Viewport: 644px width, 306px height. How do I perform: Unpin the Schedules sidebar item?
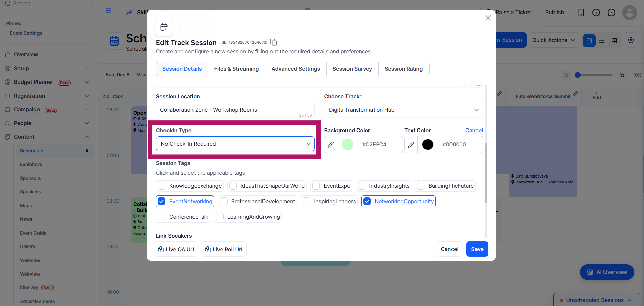click(x=87, y=151)
